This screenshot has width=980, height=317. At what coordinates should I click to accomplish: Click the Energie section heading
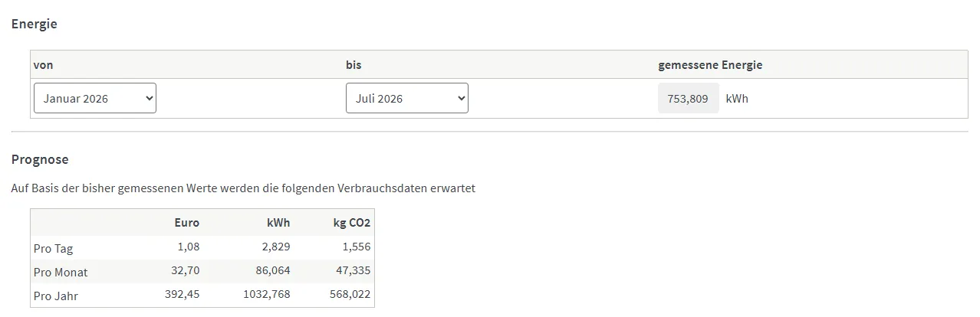tap(35, 24)
